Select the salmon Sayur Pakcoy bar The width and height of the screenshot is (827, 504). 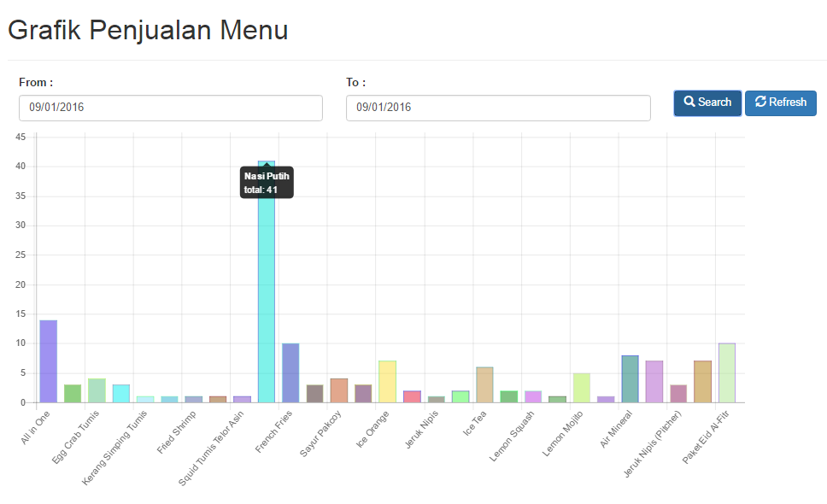pos(339,390)
